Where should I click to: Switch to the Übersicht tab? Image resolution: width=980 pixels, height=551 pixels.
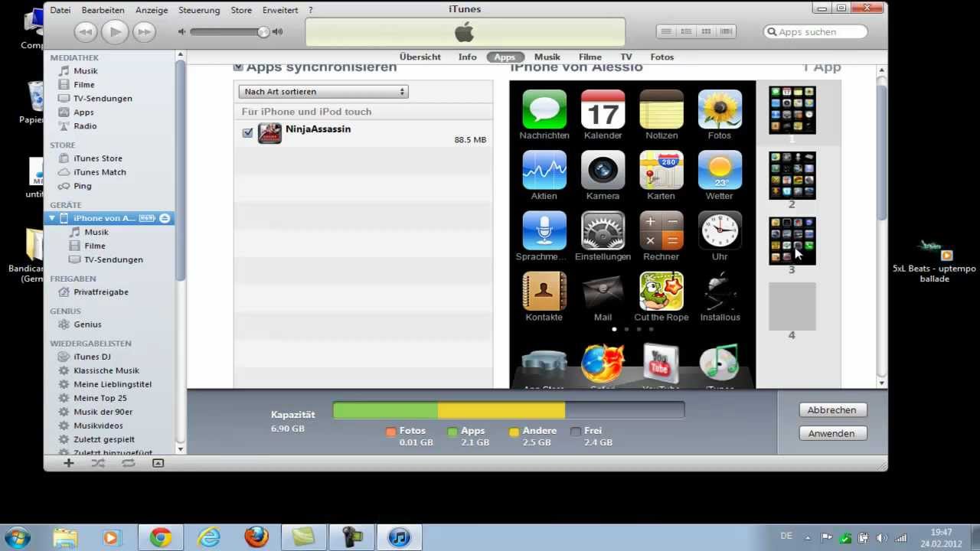pyautogui.click(x=420, y=57)
